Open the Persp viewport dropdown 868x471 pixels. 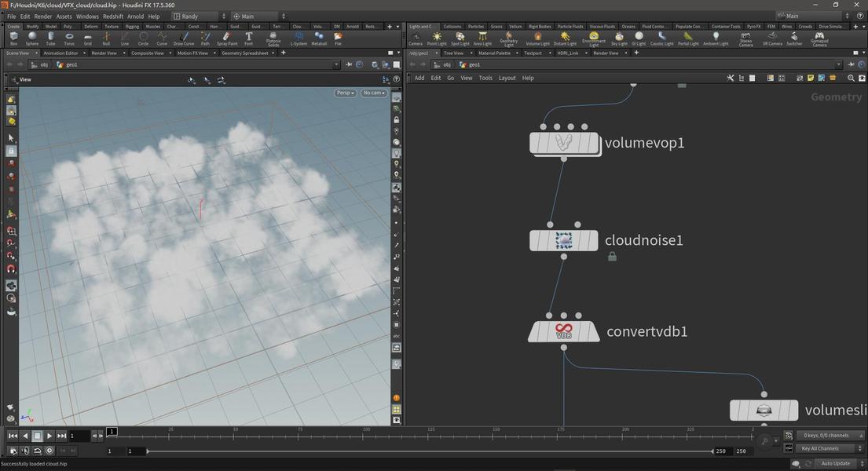(345, 93)
